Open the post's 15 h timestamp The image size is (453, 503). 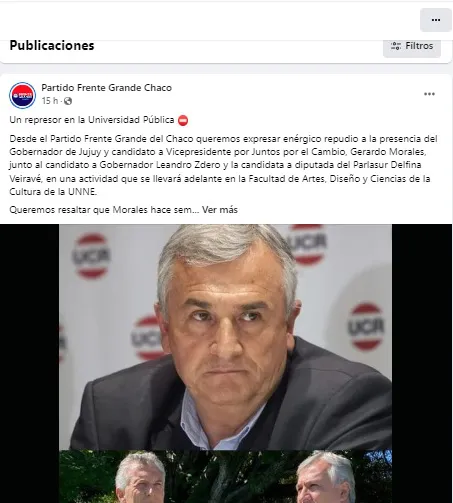(50, 101)
